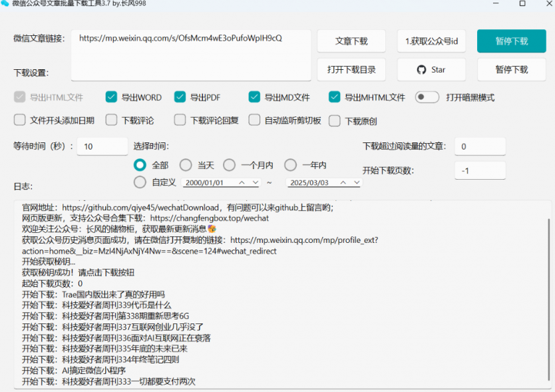The image size is (555, 392).
Task: Enable 自动监听剪贴板 clipboard monitoring
Action: tap(254, 120)
